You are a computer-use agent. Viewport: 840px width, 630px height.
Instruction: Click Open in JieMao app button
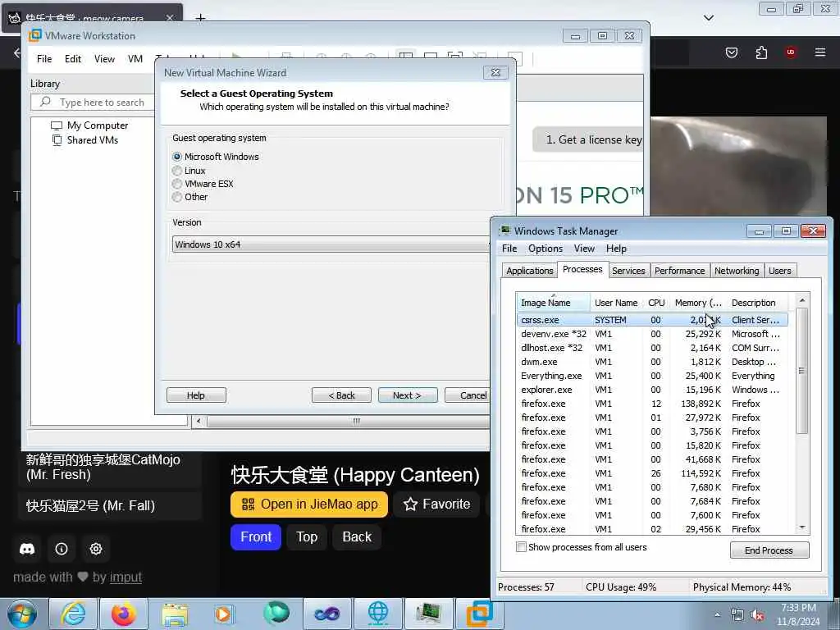[x=309, y=504]
